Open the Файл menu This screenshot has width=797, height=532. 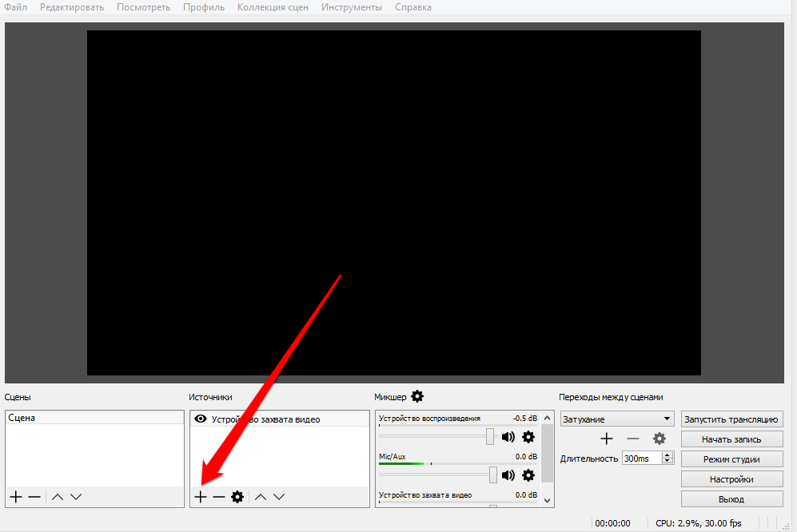click(15, 7)
